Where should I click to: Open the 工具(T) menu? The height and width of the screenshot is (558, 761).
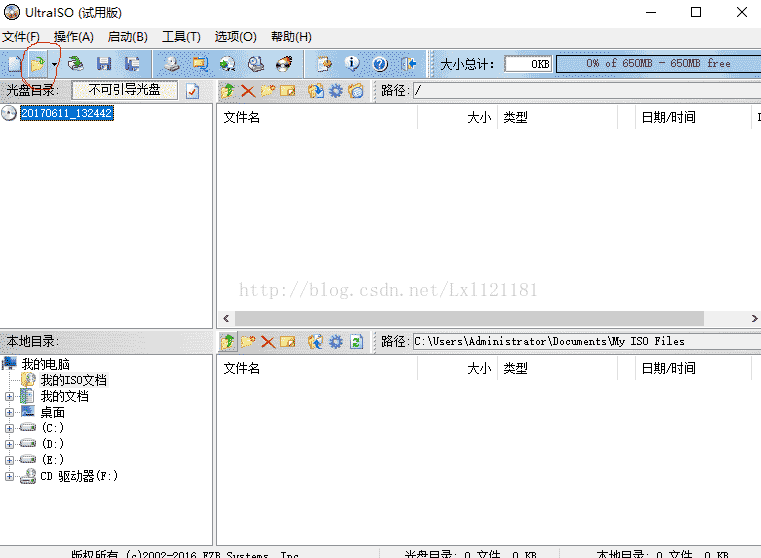[x=181, y=37]
